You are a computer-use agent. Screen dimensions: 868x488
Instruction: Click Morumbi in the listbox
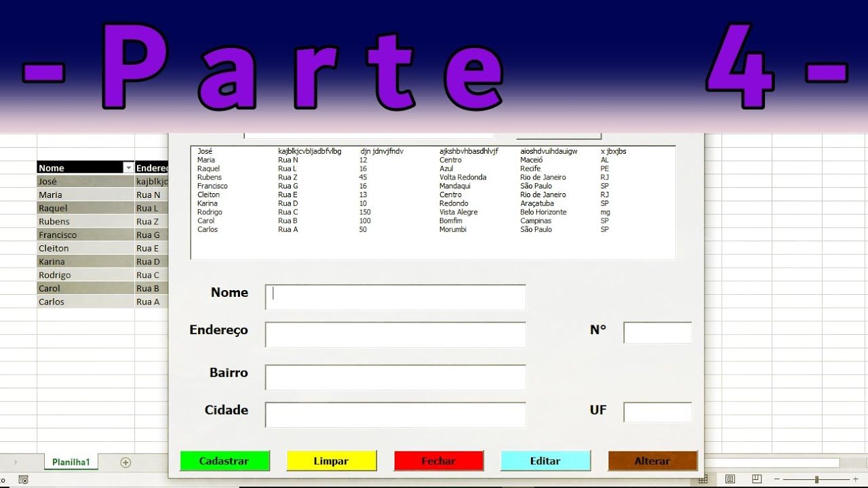[x=453, y=230]
